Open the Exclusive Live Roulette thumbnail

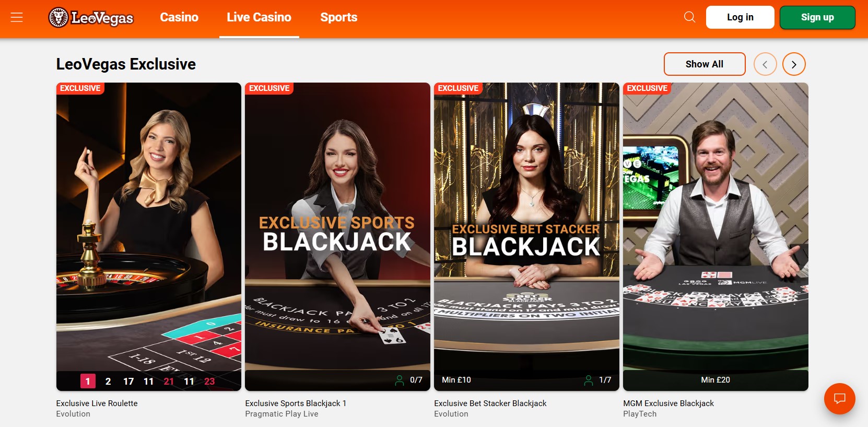point(149,237)
